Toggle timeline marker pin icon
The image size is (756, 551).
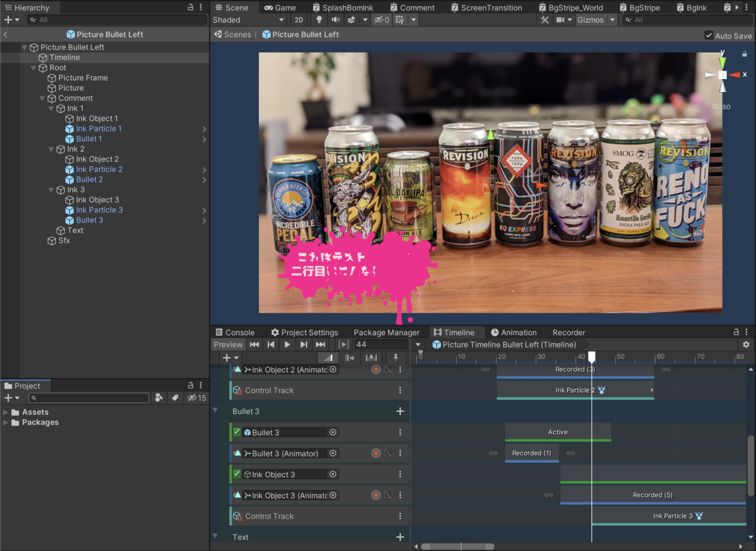pyautogui.click(x=396, y=357)
